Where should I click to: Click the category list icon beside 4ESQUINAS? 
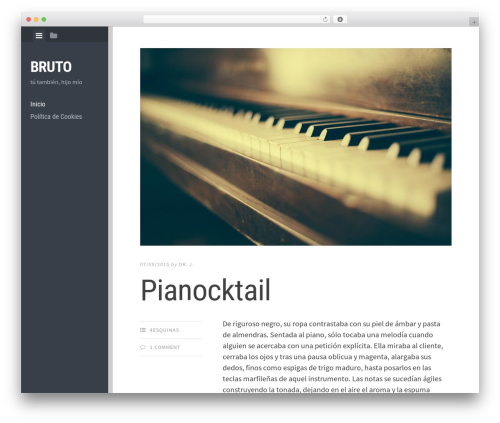[x=143, y=330]
